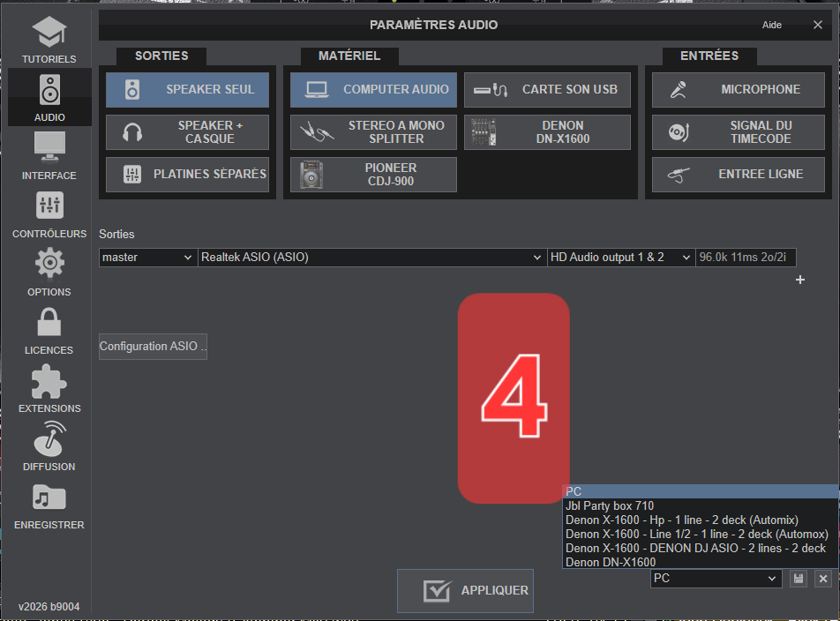
Task: Select Denon DN-X1600 from preset list
Action: coord(611,562)
